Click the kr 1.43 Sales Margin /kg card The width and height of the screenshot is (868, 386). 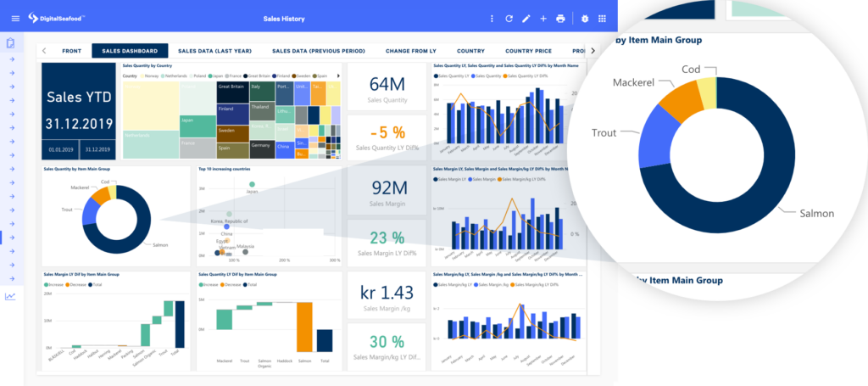(387, 295)
